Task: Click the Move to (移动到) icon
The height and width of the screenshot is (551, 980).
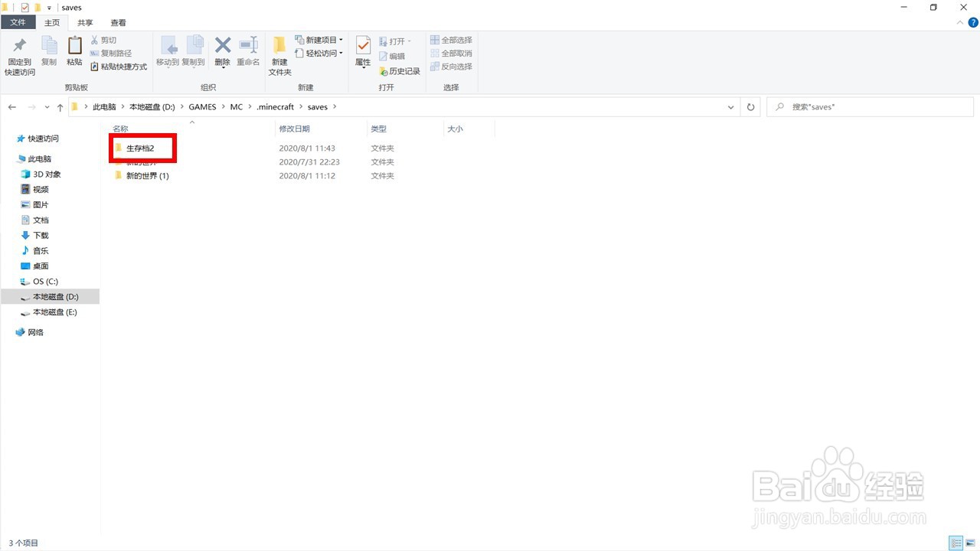Action: pos(168,46)
